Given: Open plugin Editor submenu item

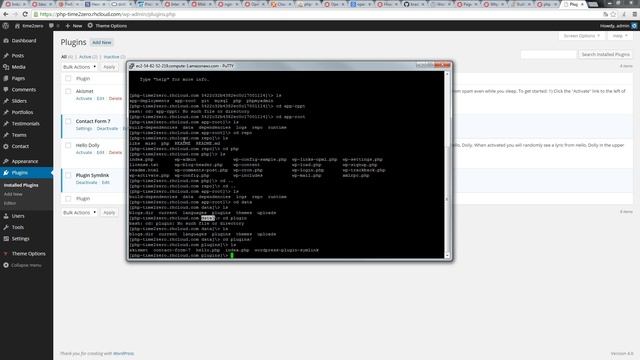Looking at the screenshot, I should [10, 203].
